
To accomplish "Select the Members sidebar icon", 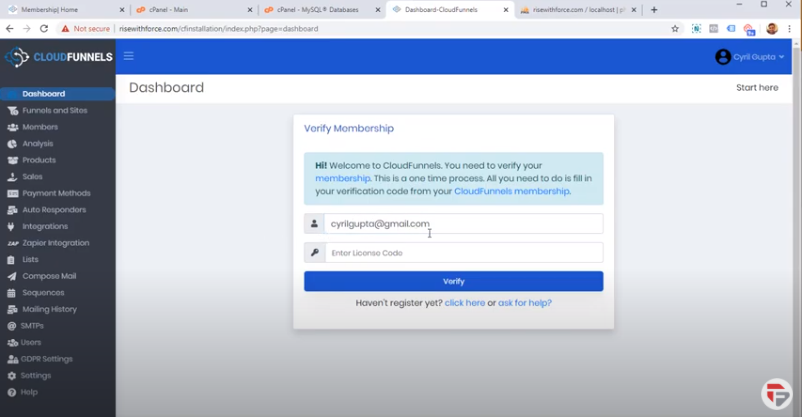I will click(12, 127).
